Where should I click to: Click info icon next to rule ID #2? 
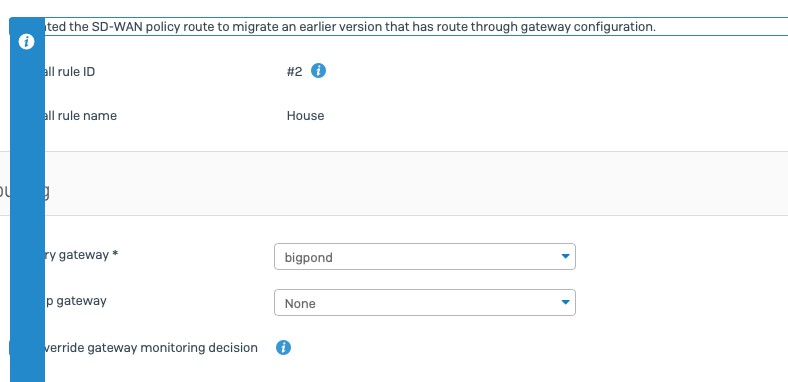click(318, 71)
